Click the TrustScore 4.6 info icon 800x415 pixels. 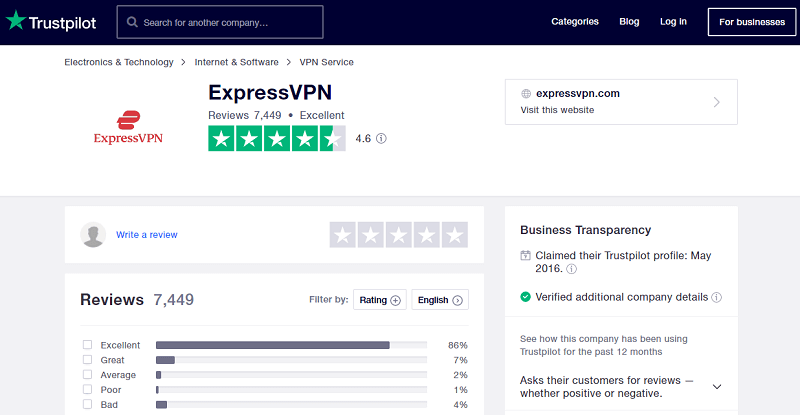click(x=381, y=138)
